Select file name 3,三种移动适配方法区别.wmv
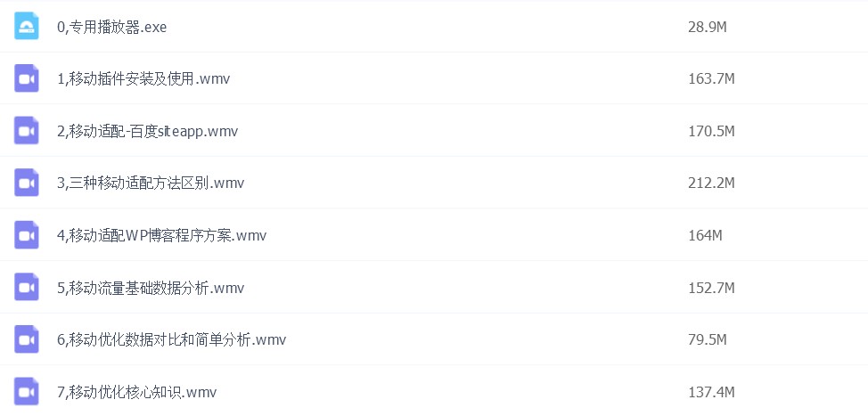This screenshot has height=416, width=868. (151, 184)
